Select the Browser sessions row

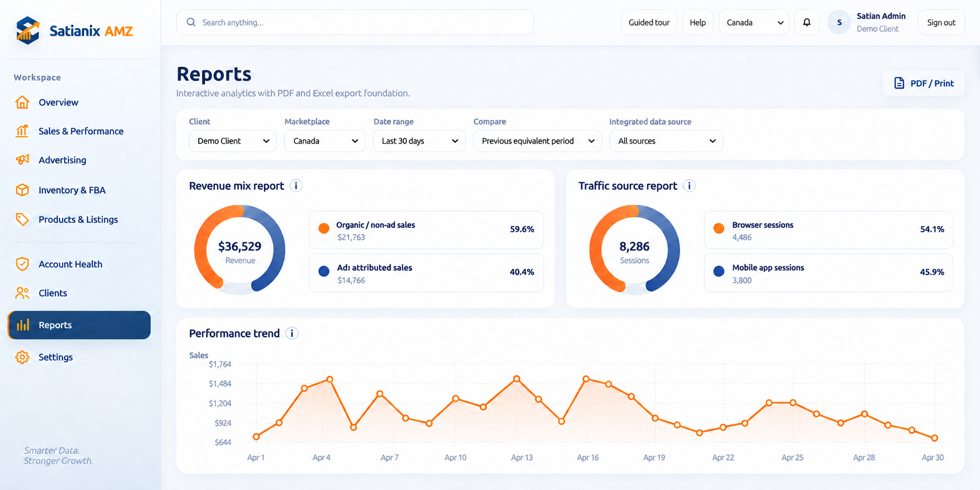click(828, 230)
